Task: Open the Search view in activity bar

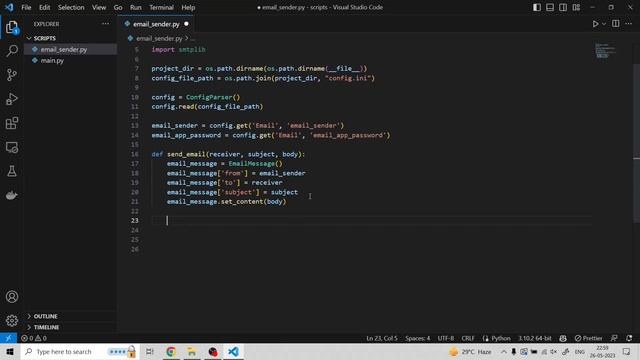Action: (x=12, y=51)
